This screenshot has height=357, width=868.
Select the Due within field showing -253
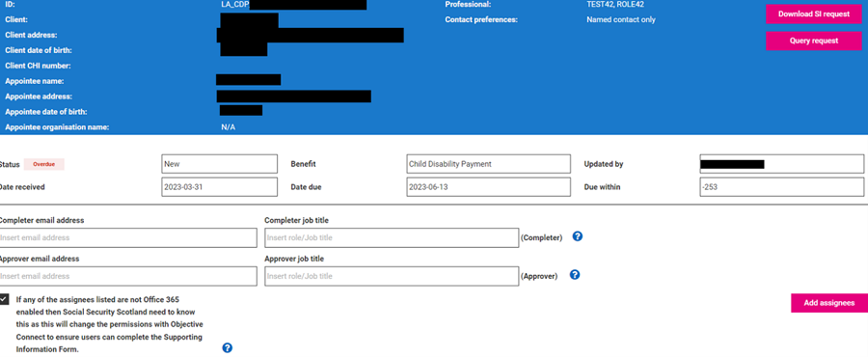click(781, 187)
